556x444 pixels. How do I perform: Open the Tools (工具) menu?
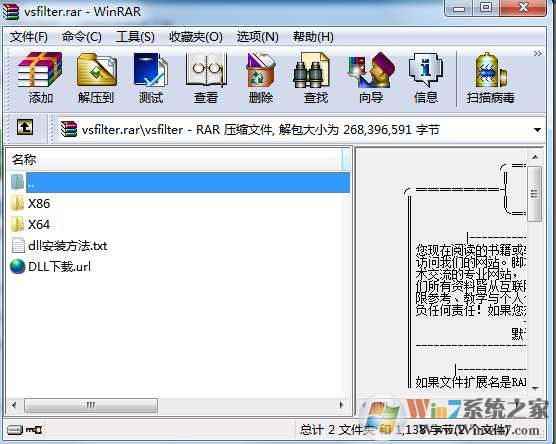[135, 37]
